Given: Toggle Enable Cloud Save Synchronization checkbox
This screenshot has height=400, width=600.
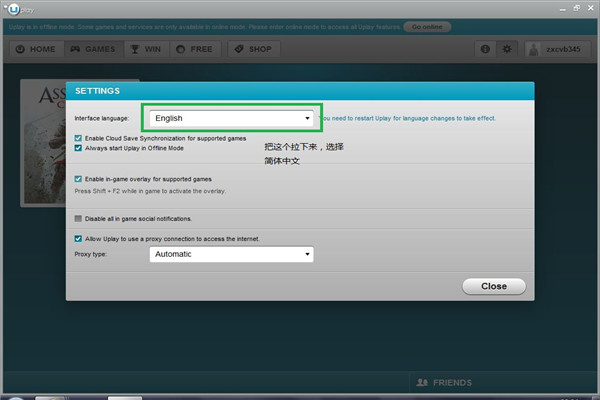Looking at the screenshot, I should [x=78, y=138].
